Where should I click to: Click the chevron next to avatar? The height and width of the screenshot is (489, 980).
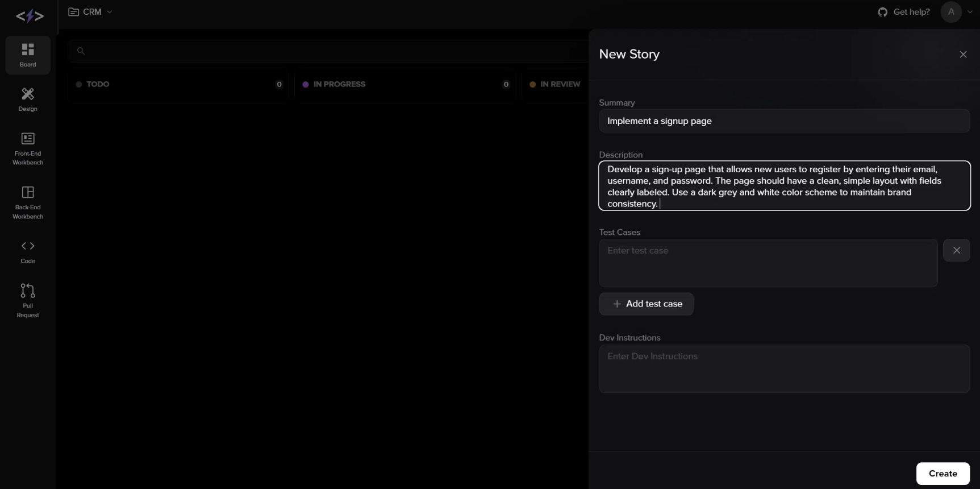click(970, 12)
